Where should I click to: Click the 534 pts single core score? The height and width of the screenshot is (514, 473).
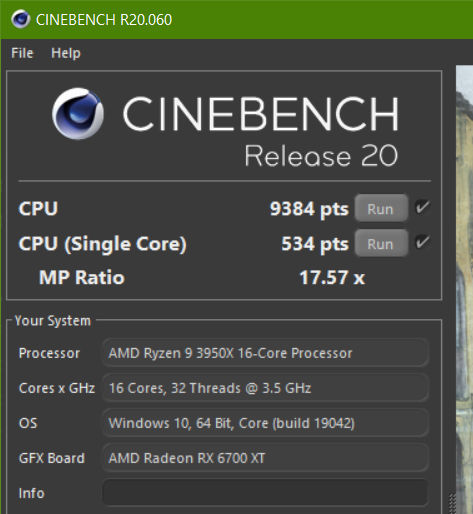pos(315,244)
